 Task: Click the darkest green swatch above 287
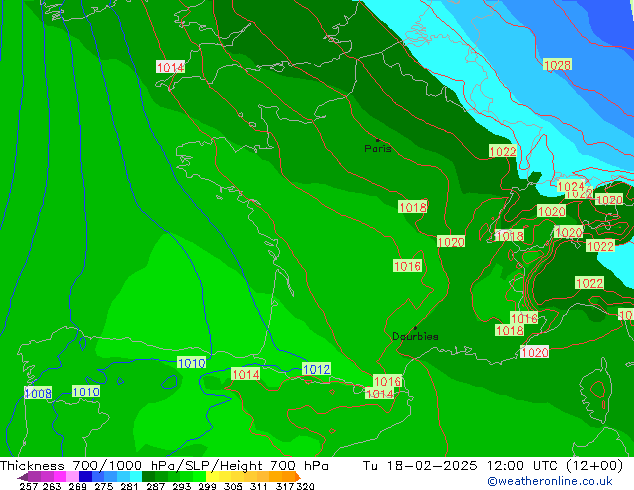[148, 476]
